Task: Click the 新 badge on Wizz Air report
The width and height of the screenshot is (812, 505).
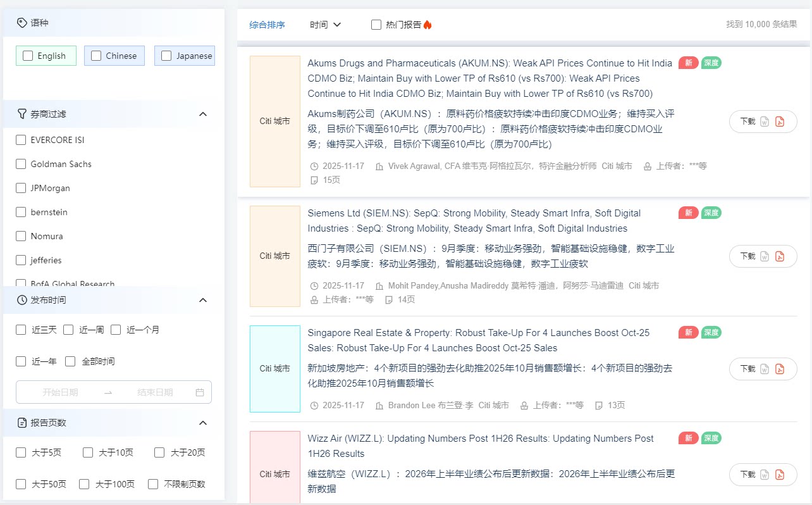Action: (x=689, y=438)
